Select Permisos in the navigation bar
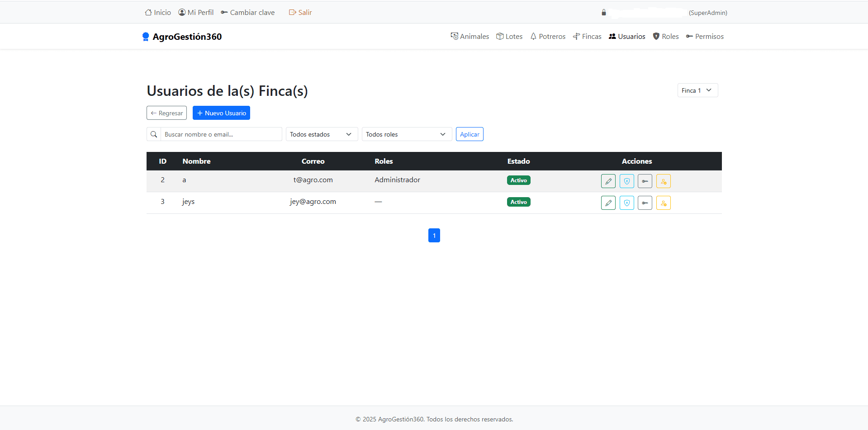This screenshot has width=868, height=430. point(704,36)
